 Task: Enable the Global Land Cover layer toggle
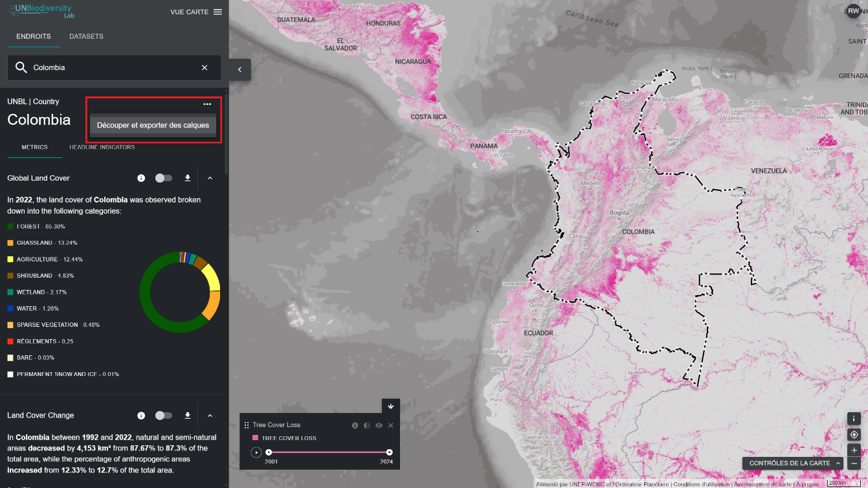pyautogui.click(x=164, y=178)
